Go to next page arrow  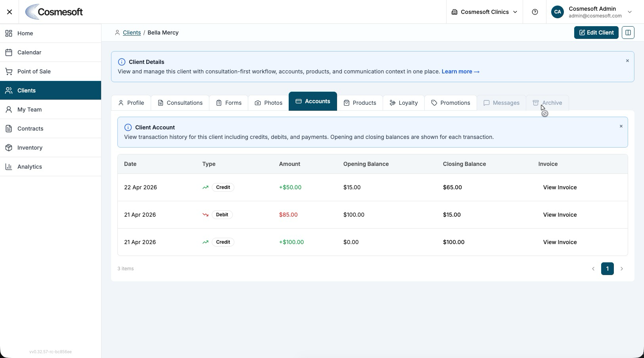[622, 269]
